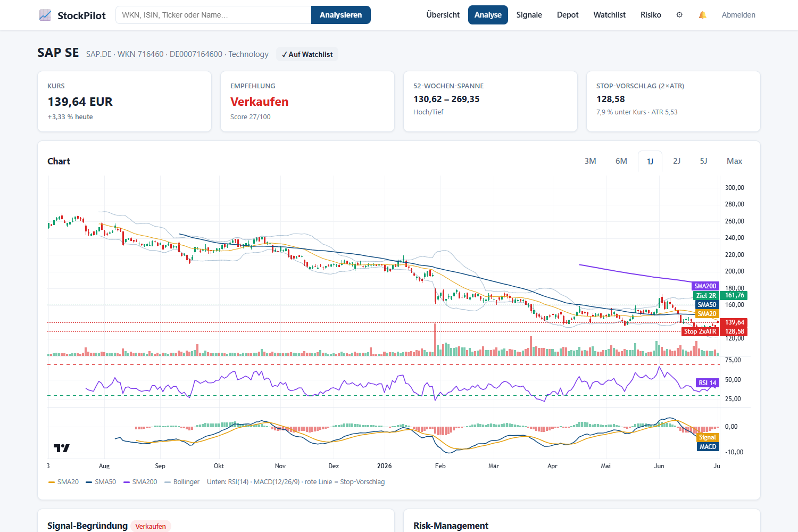This screenshot has height=532, width=798.
Task: Click the Feb label on the time axis
Action: 440,466
